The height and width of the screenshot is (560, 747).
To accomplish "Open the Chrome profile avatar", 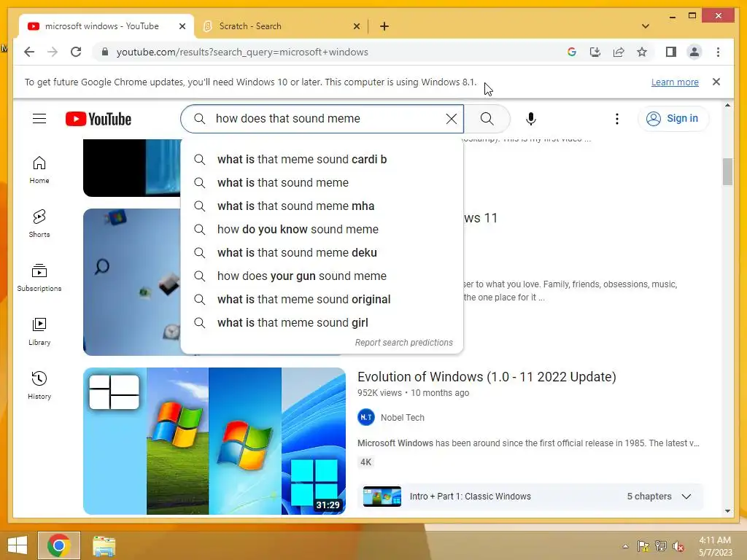I will tap(694, 52).
